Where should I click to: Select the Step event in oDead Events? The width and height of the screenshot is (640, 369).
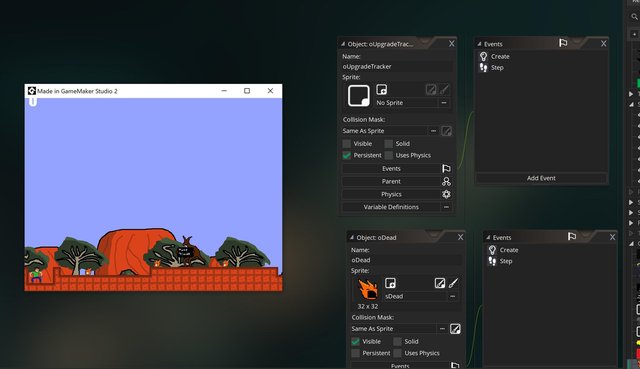pyautogui.click(x=506, y=261)
